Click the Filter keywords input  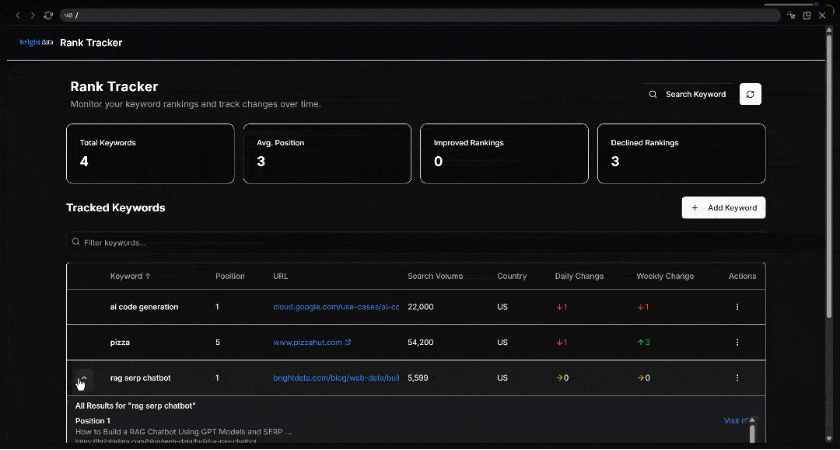click(x=416, y=243)
